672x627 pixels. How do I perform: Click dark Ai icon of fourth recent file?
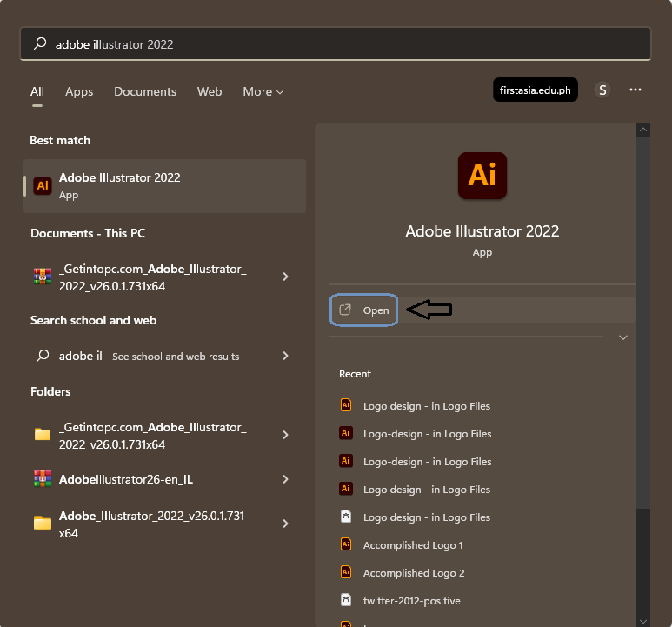click(x=346, y=489)
